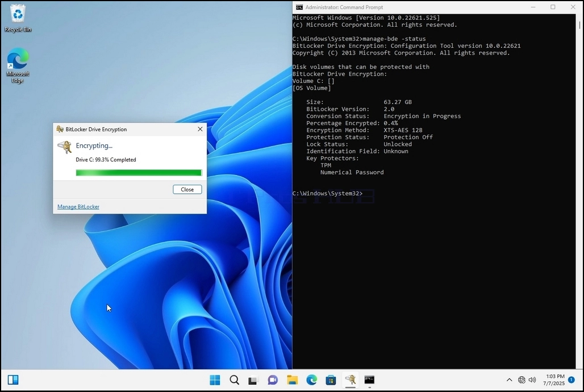Click 'Encrypting...' heading in dialog

point(94,145)
